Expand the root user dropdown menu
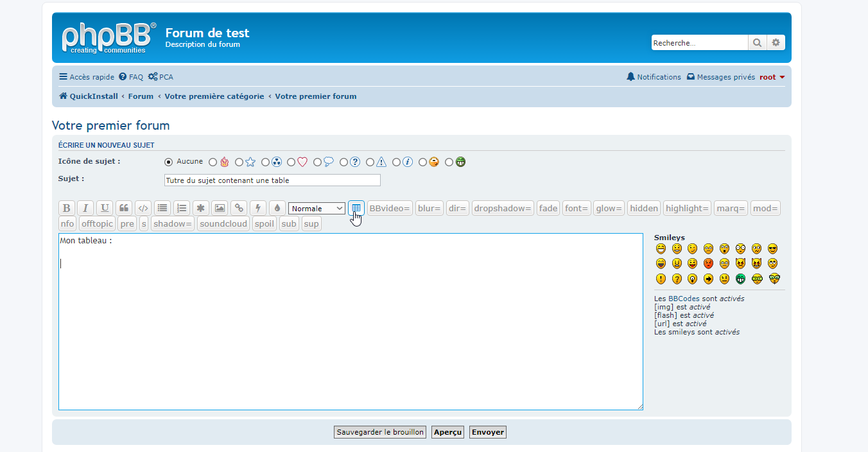The width and height of the screenshot is (868, 452). [772, 77]
